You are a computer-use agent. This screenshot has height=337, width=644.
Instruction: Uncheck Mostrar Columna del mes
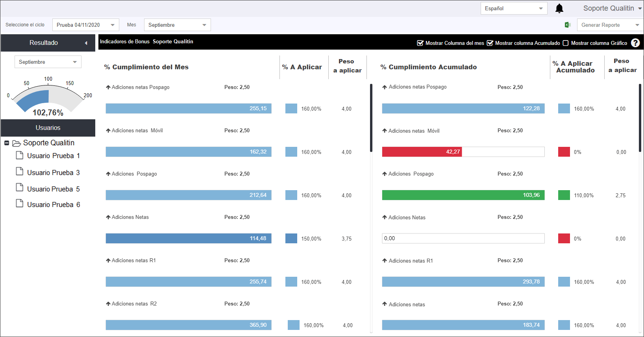coord(420,43)
